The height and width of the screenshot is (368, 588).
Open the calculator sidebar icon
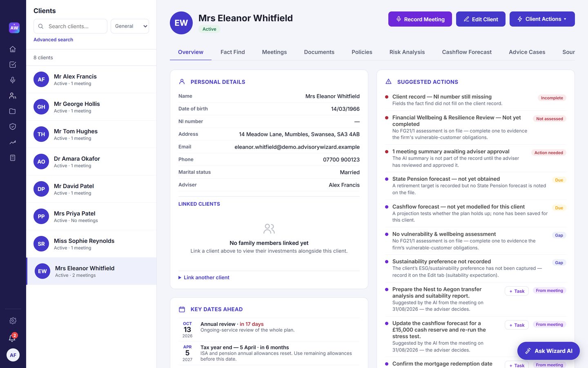[x=13, y=158]
